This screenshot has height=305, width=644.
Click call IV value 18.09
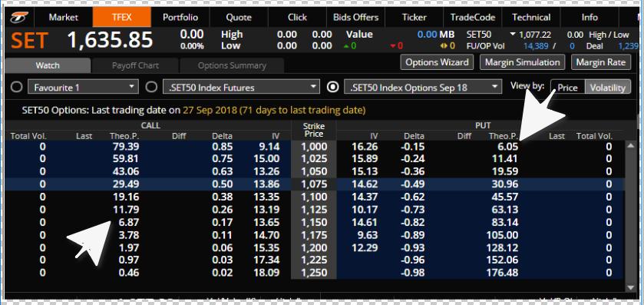click(x=266, y=273)
